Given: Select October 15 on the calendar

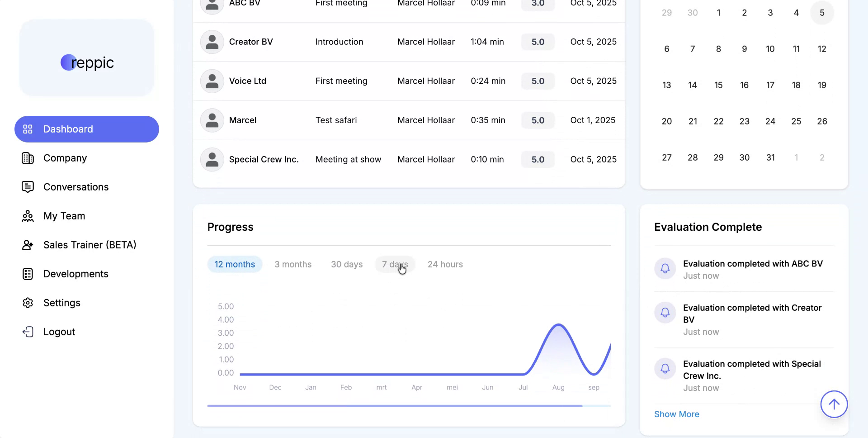Looking at the screenshot, I should [718, 85].
